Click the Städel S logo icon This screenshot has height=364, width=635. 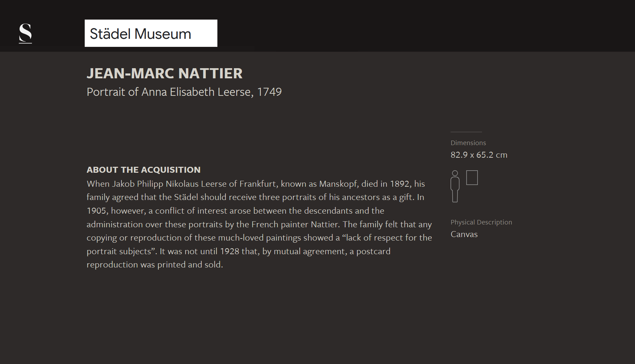(25, 33)
